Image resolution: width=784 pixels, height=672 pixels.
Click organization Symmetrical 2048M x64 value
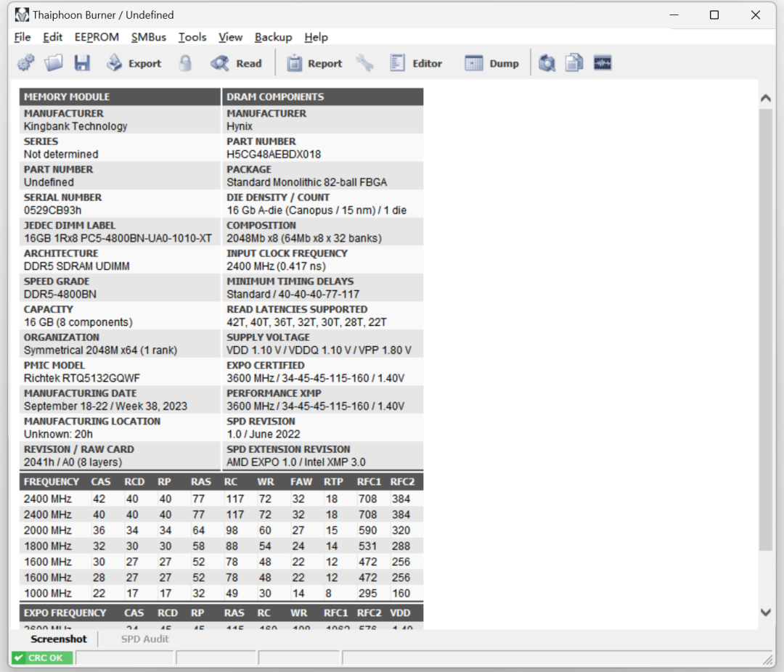tap(100, 351)
